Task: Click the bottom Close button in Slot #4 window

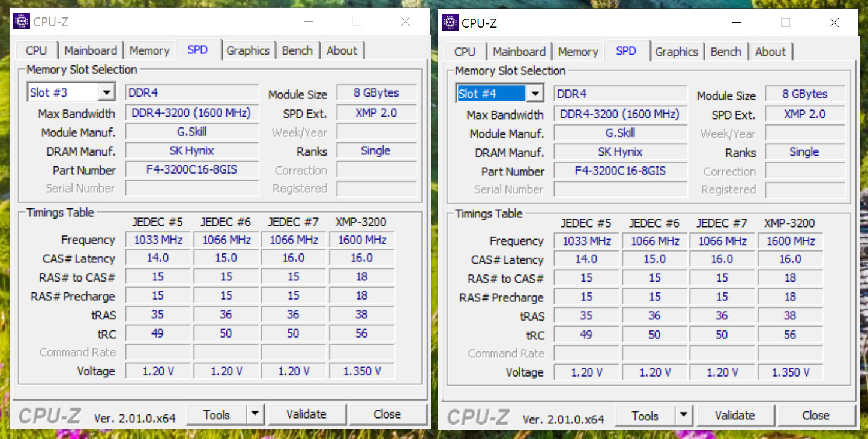Action: click(816, 416)
